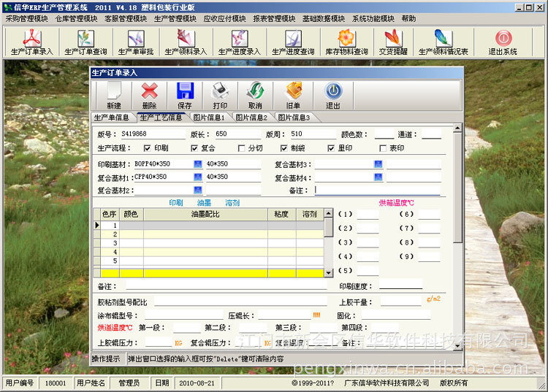
Task: Enable 分切 checkbox
Action: (241, 148)
